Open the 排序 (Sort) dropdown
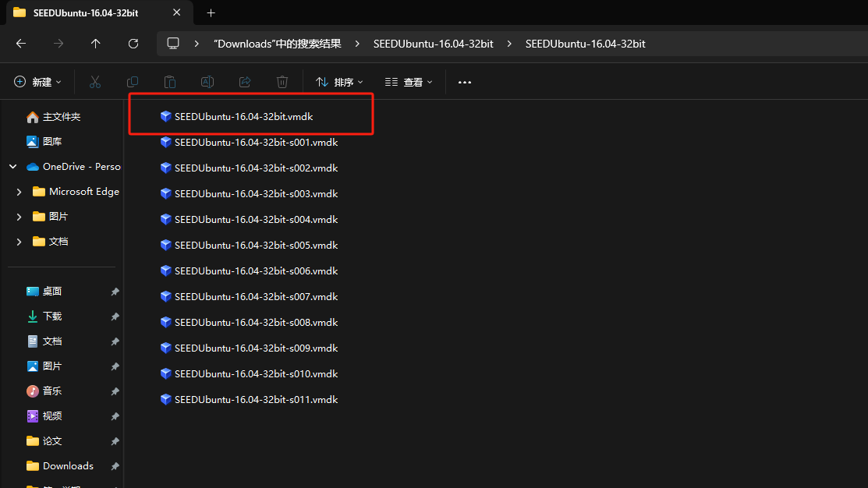Image resolution: width=868 pixels, height=488 pixels. pos(339,82)
